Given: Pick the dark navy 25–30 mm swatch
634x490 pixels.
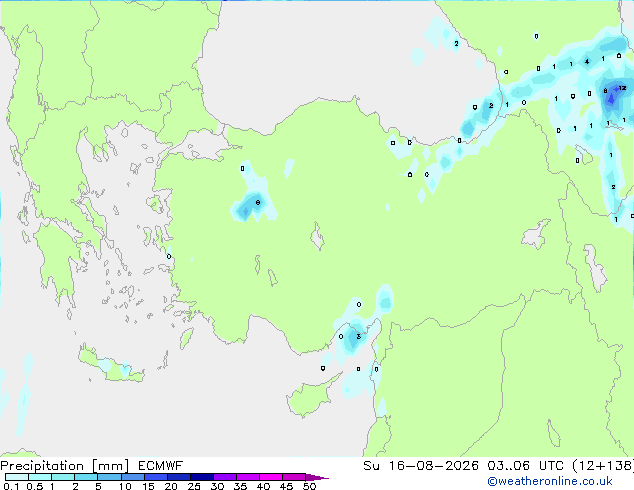Looking at the screenshot, I should (202, 477).
